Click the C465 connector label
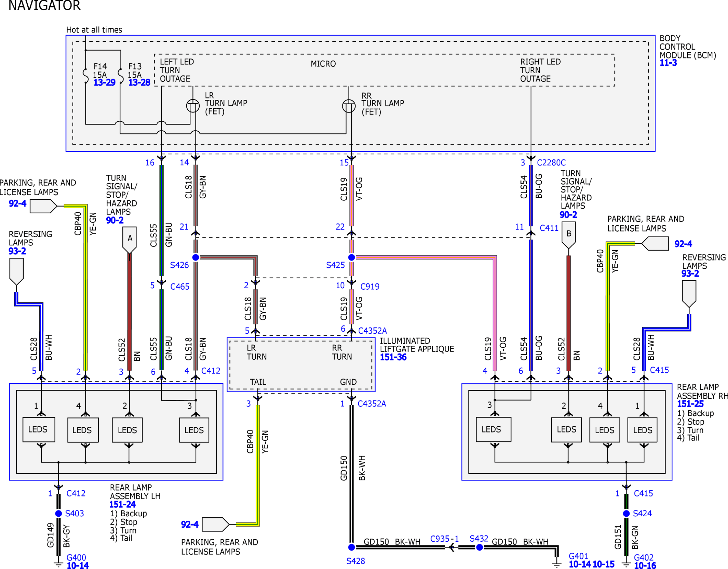The width and height of the screenshot is (728, 569). [180, 287]
